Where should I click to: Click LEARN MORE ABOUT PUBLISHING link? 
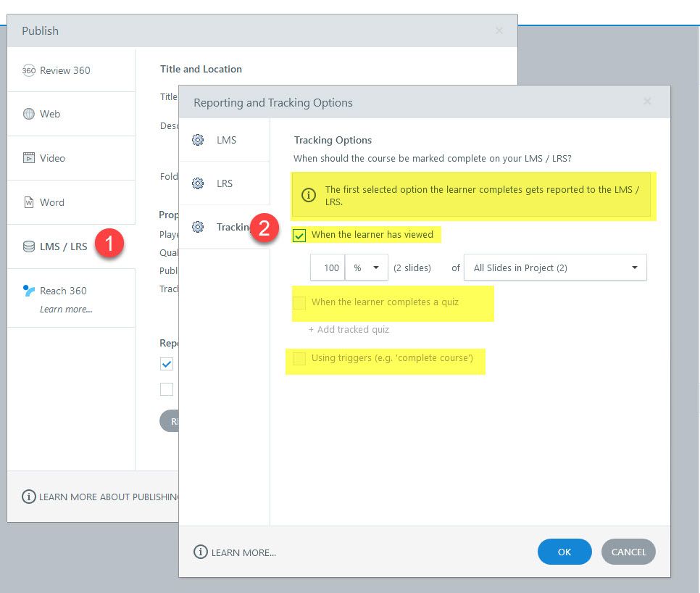click(109, 497)
